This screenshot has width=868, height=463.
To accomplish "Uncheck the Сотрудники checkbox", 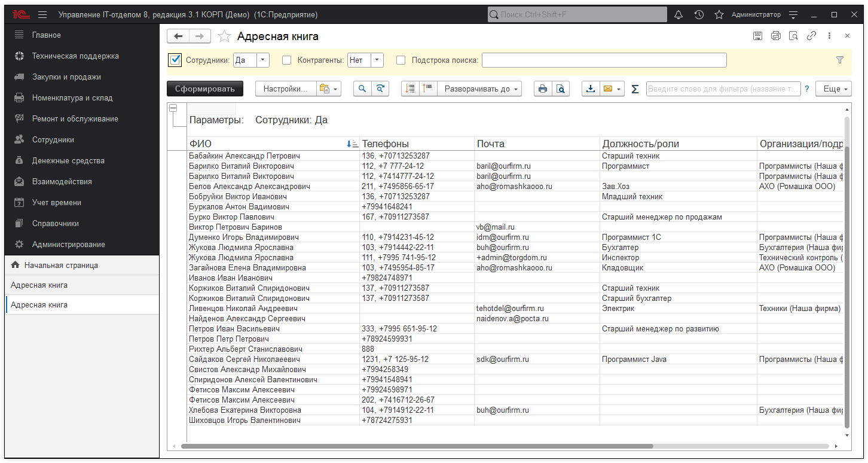I will tap(175, 60).
